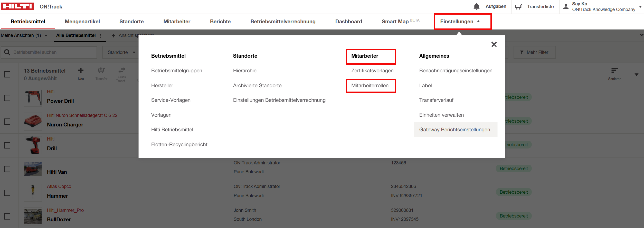Check the Hilti Van row checkbox

[x=7, y=169]
